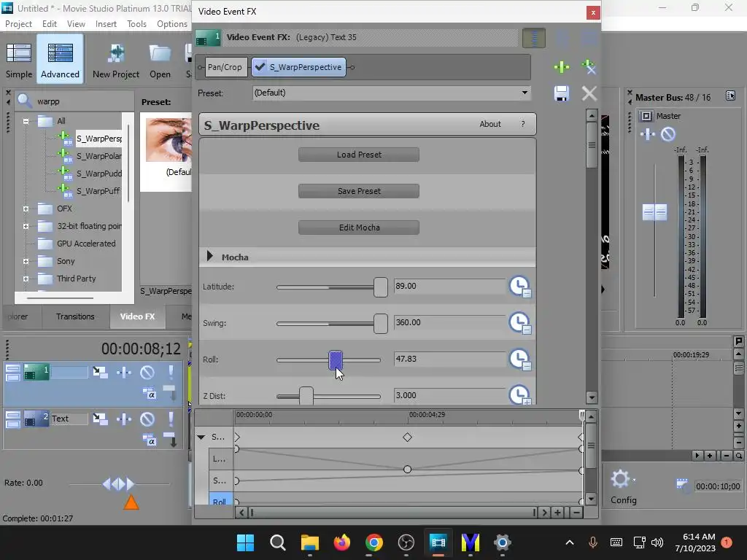Solo the Text track
This screenshot has width=747, height=560.
pyautogui.click(x=171, y=419)
